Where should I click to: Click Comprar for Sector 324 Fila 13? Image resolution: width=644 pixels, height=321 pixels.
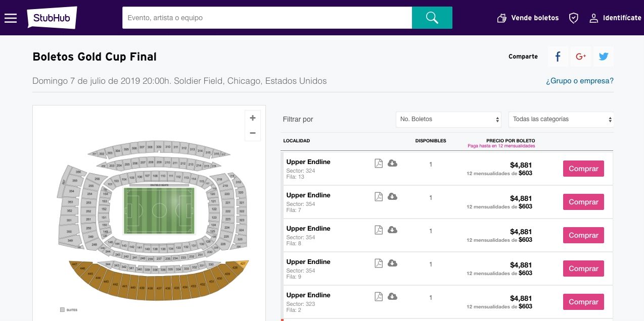[583, 169]
